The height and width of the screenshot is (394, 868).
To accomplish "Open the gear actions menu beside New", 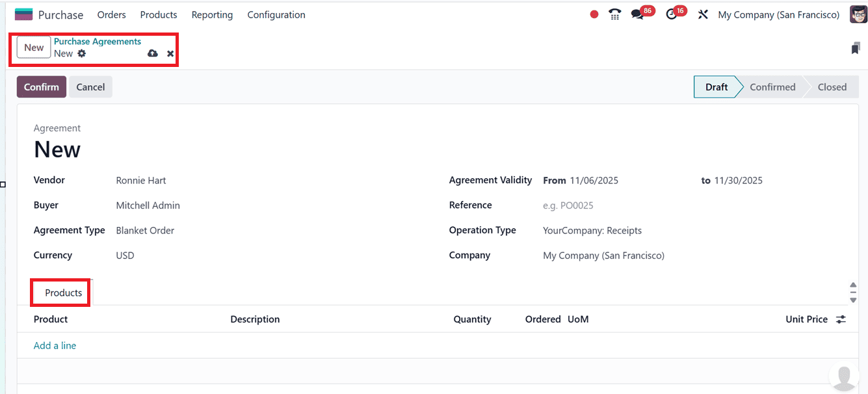I will click(x=80, y=53).
